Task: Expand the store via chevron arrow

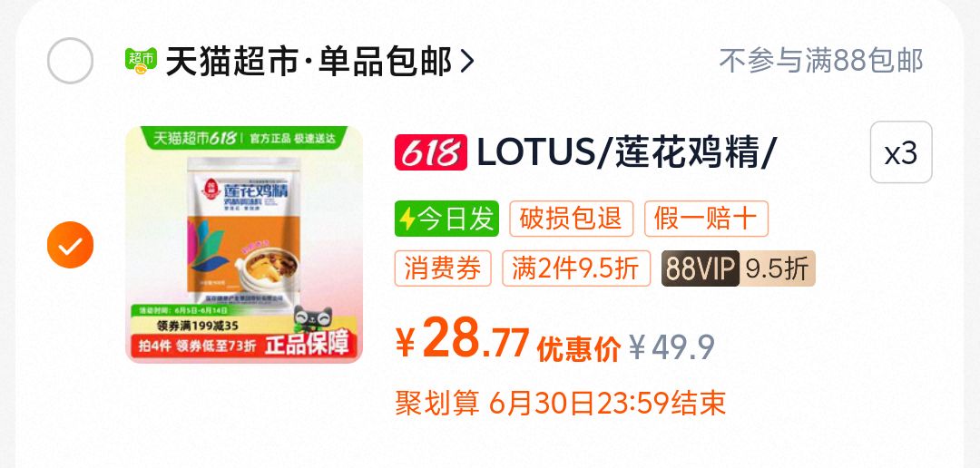Action: [x=467, y=62]
